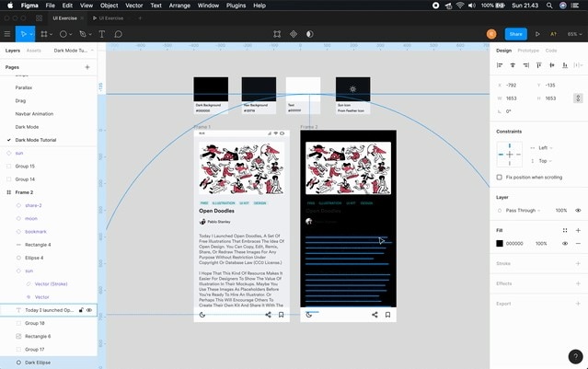Select the Frame tool
The image size is (588, 369).
(x=44, y=34)
